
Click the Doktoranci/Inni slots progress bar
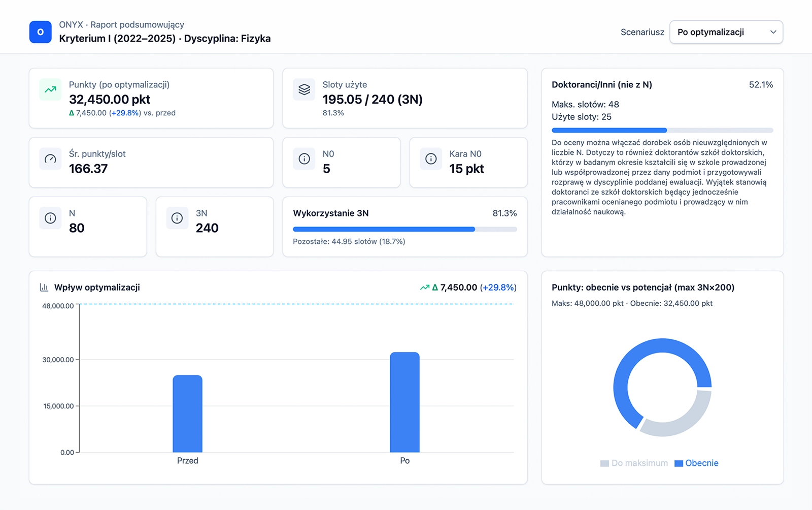662,131
